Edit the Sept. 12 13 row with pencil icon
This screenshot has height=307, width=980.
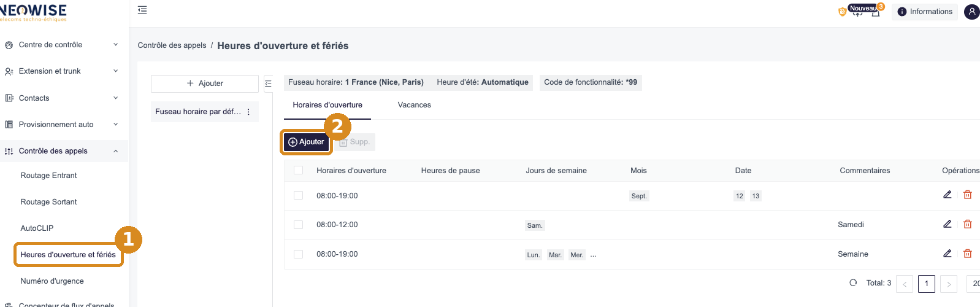click(x=947, y=195)
